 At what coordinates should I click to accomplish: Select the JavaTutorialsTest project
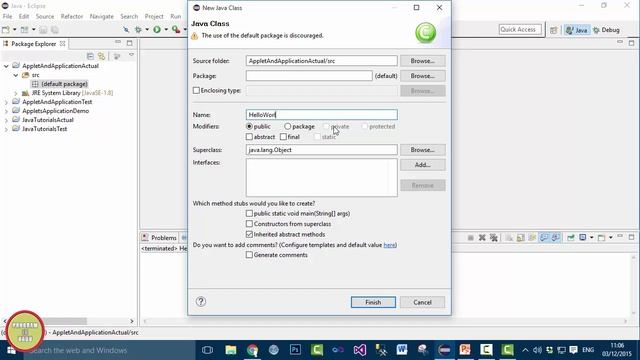[x=44, y=129]
